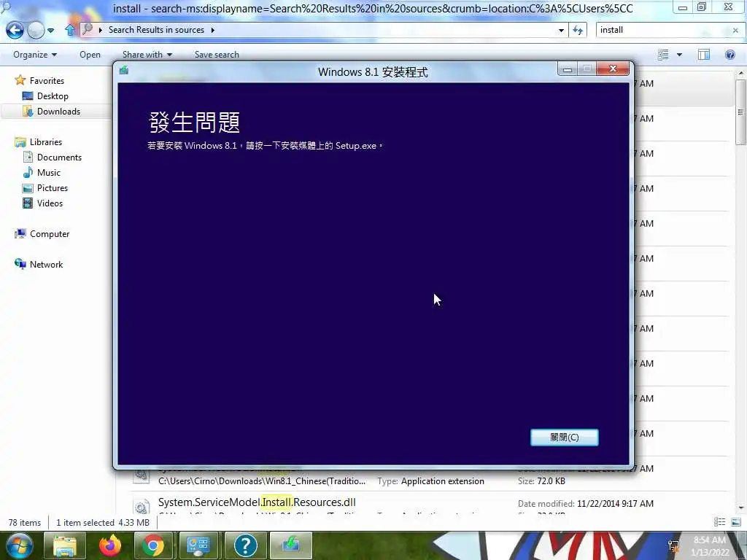Click Type: Application extension text
747x560 pixels.
coord(430,481)
